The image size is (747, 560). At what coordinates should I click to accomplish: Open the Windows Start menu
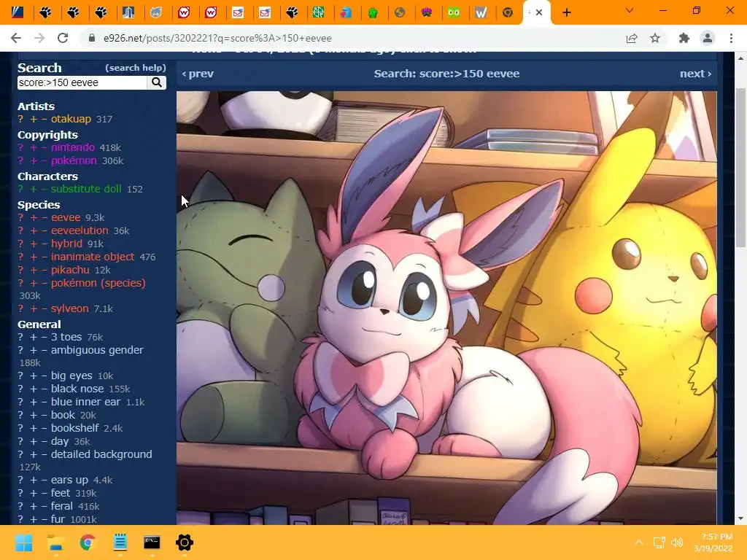click(23, 542)
